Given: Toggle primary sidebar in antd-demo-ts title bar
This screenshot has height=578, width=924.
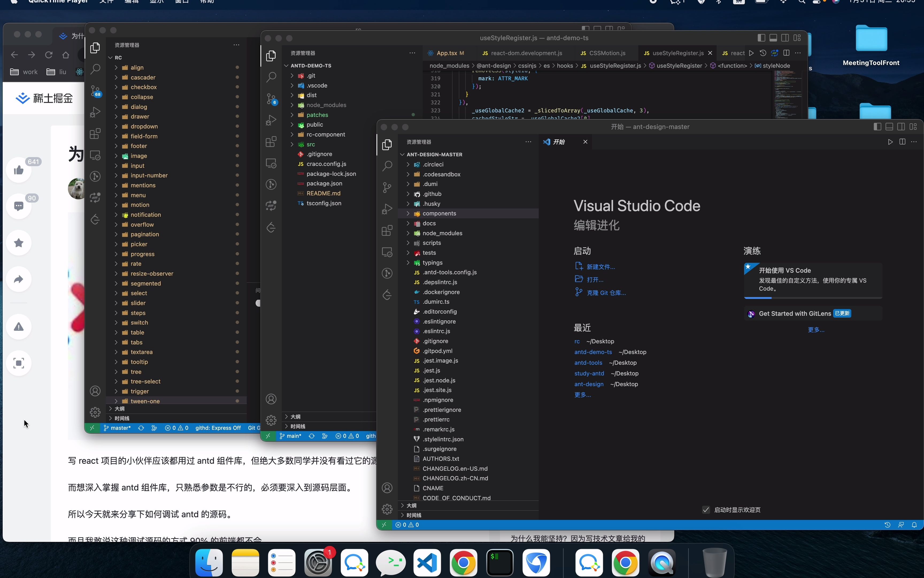Looking at the screenshot, I should click(x=761, y=37).
